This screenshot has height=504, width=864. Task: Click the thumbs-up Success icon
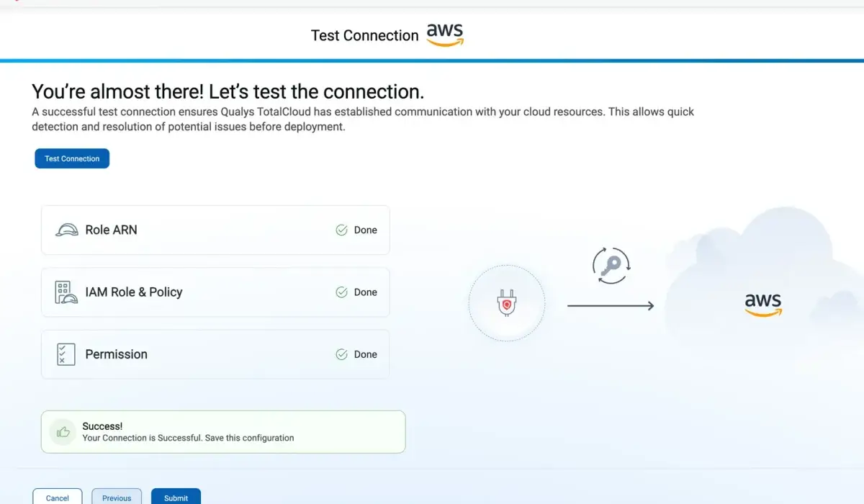tap(63, 432)
